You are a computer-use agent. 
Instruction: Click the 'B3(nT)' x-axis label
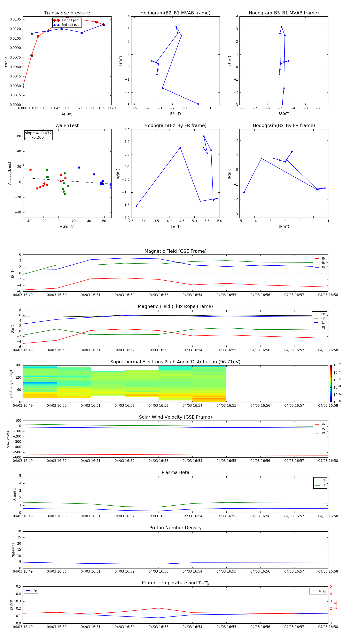tap(284, 114)
